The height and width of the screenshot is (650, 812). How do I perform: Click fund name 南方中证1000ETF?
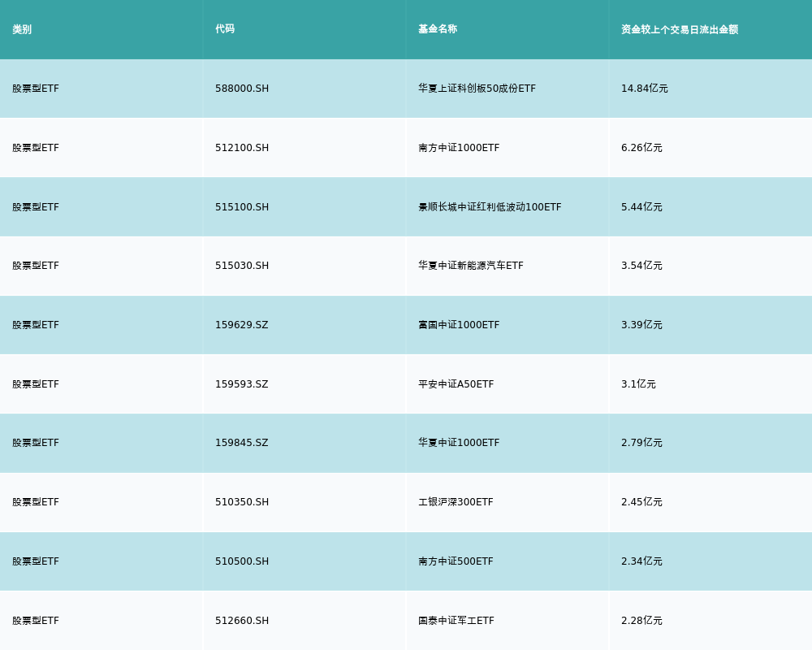point(459,148)
